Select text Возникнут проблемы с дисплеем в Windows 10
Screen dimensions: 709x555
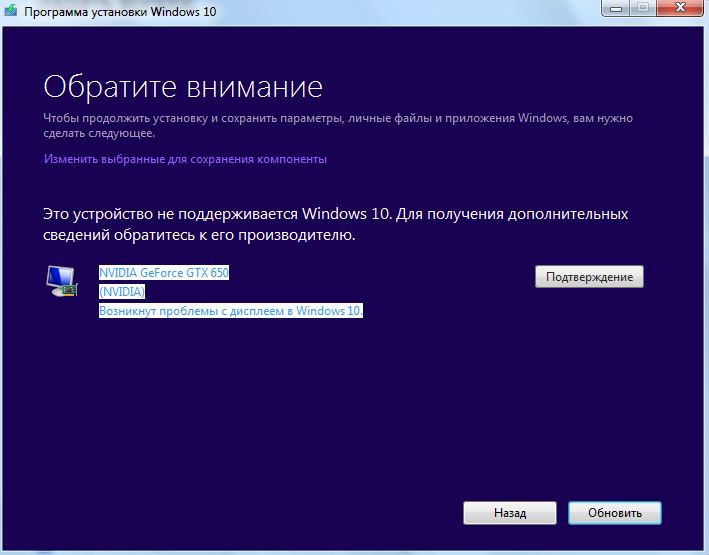click(231, 311)
